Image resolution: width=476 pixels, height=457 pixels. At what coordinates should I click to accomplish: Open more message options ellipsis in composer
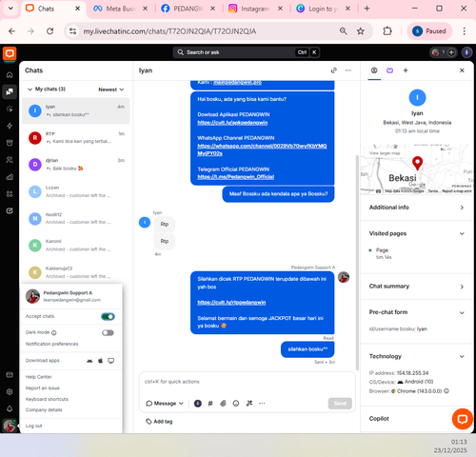tap(262, 404)
